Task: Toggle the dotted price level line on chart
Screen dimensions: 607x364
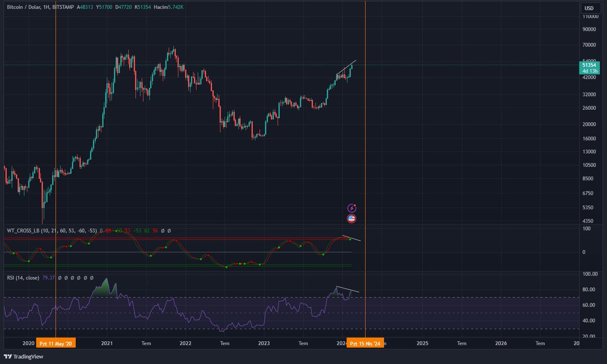Action: click(202, 64)
